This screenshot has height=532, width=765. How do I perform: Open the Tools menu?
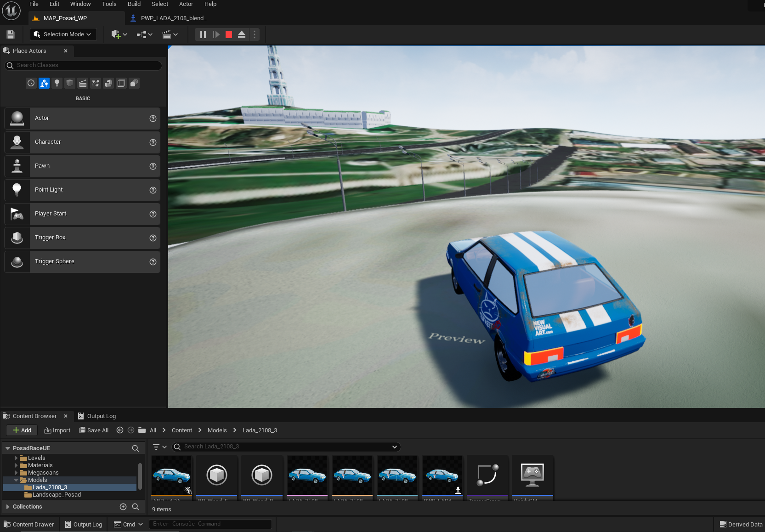[x=109, y=4]
